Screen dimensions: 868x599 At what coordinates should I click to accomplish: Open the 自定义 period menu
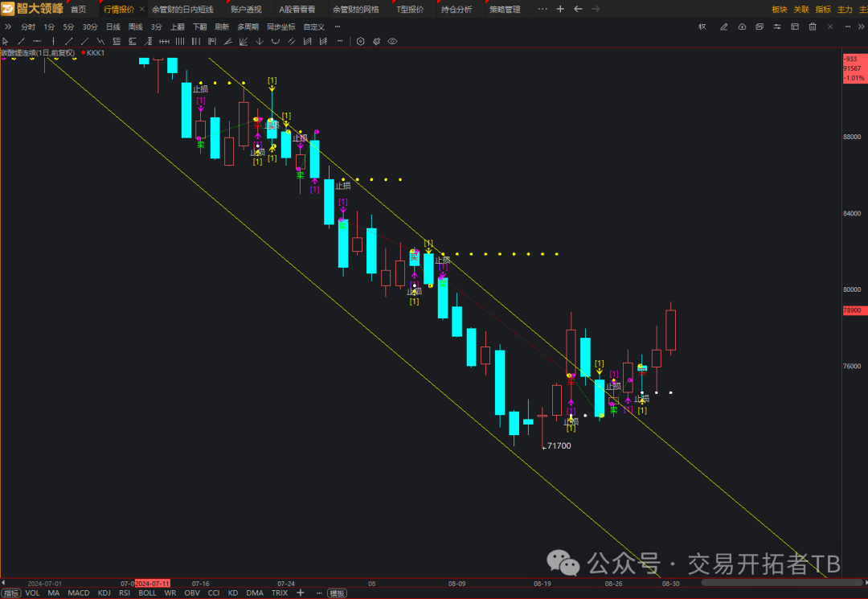coord(314,27)
